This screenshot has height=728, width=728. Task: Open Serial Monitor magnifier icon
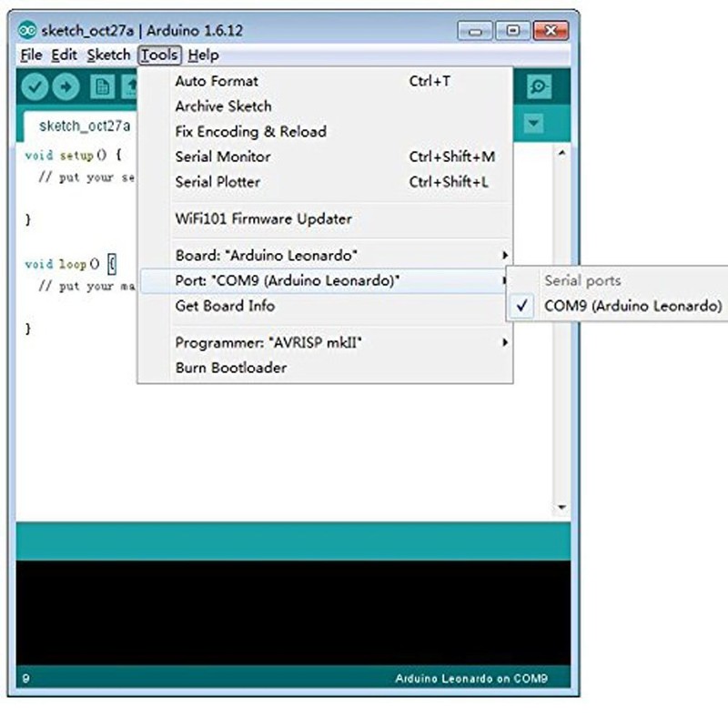point(539,86)
